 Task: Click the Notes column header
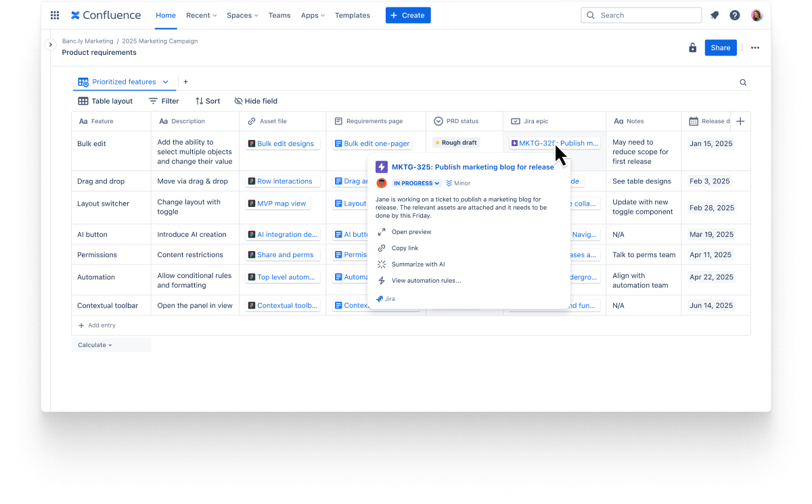[644, 121]
